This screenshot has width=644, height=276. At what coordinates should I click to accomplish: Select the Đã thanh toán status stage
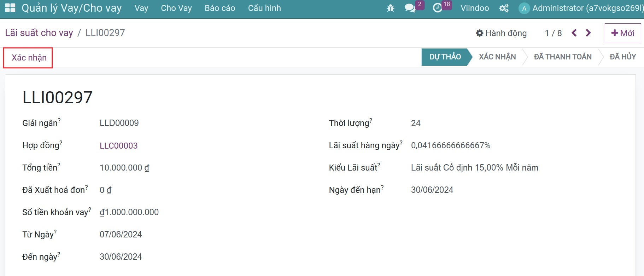pos(563,57)
